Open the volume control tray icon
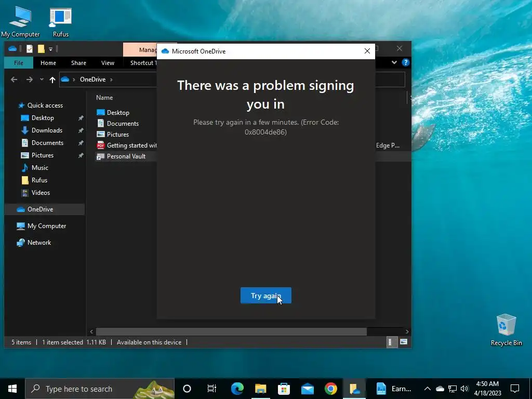This screenshot has height=399, width=532. click(464, 389)
